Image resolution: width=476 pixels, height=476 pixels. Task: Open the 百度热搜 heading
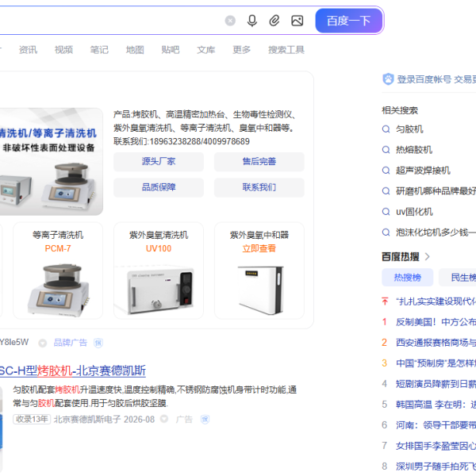[x=401, y=257]
